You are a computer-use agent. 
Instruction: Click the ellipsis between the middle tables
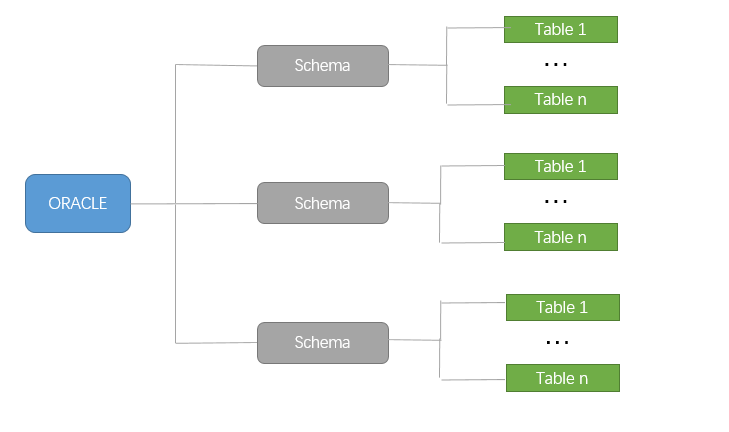556,201
